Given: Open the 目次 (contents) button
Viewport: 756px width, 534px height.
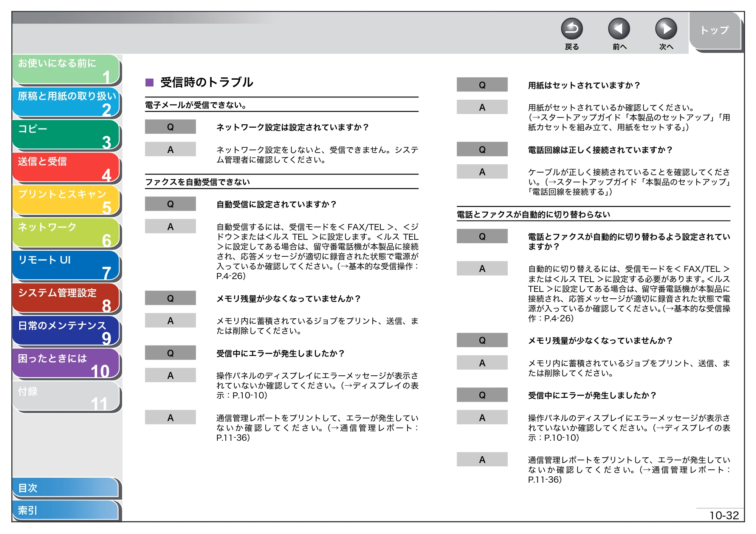Looking at the screenshot, I should pyautogui.click(x=65, y=488).
